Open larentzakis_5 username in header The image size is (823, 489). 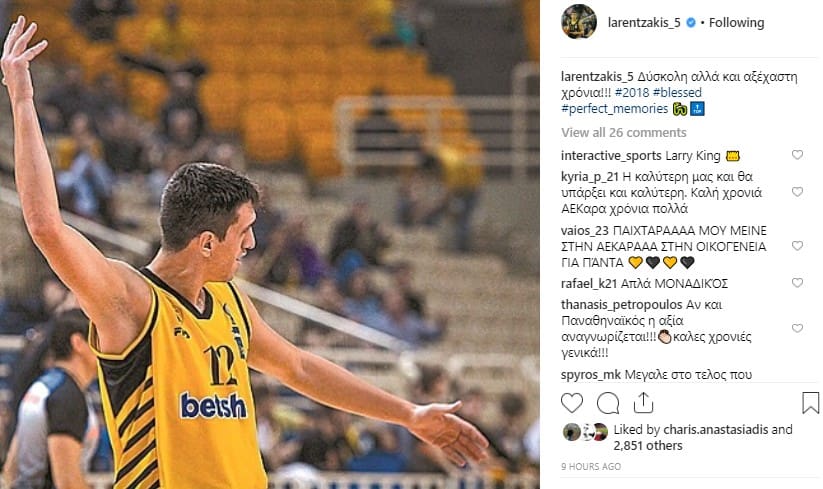643,23
